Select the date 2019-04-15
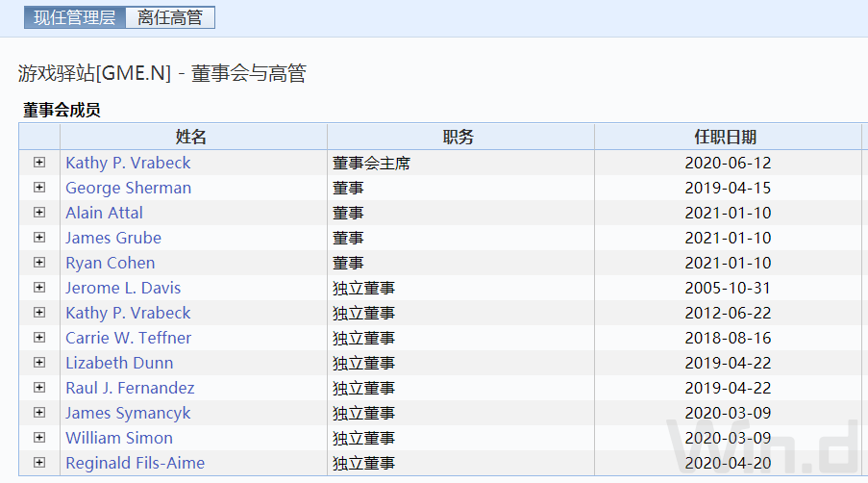This screenshot has height=483, width=868. click(x=728, y=188)
